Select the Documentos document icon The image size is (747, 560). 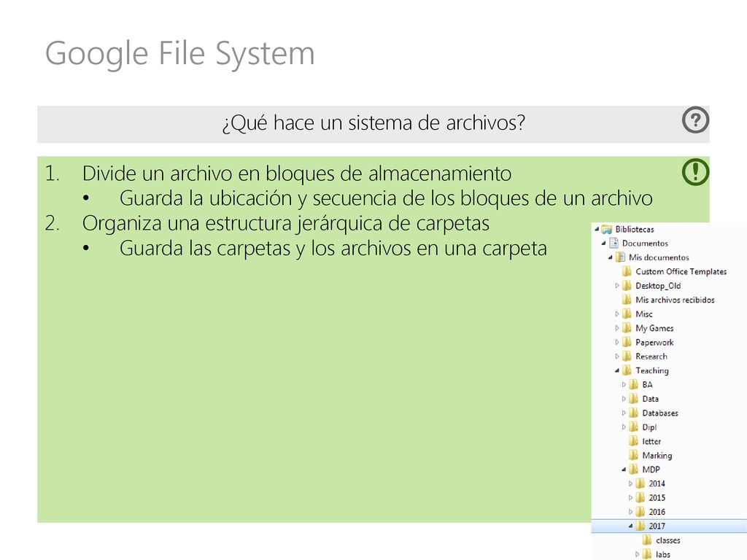tap(614, 244)
